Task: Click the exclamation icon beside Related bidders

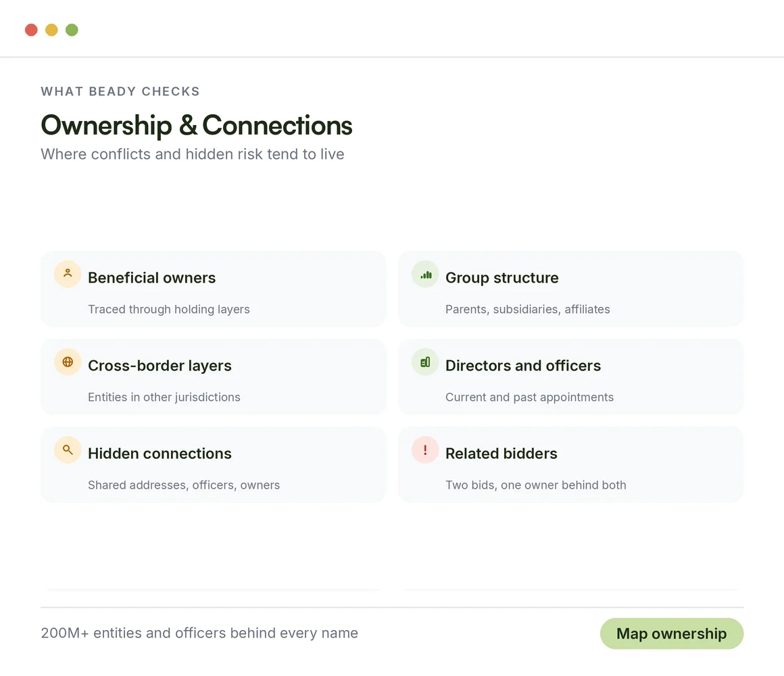Action: [x=425, y=450]
